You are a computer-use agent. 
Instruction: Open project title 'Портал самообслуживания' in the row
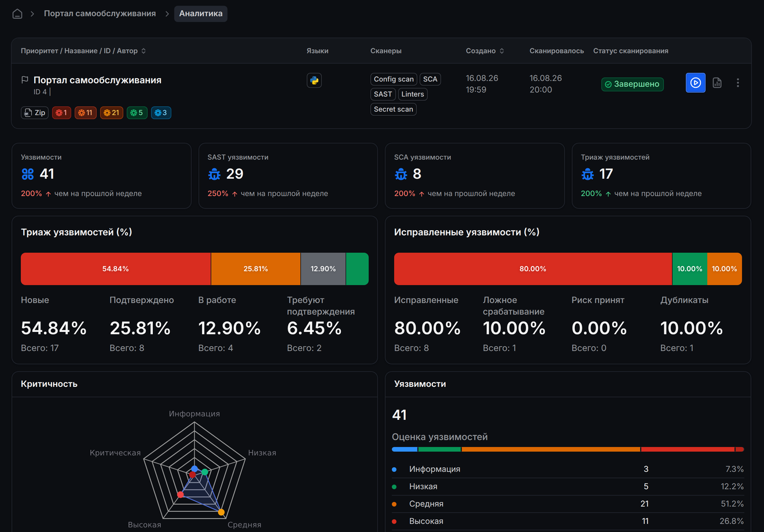(97, 80)
